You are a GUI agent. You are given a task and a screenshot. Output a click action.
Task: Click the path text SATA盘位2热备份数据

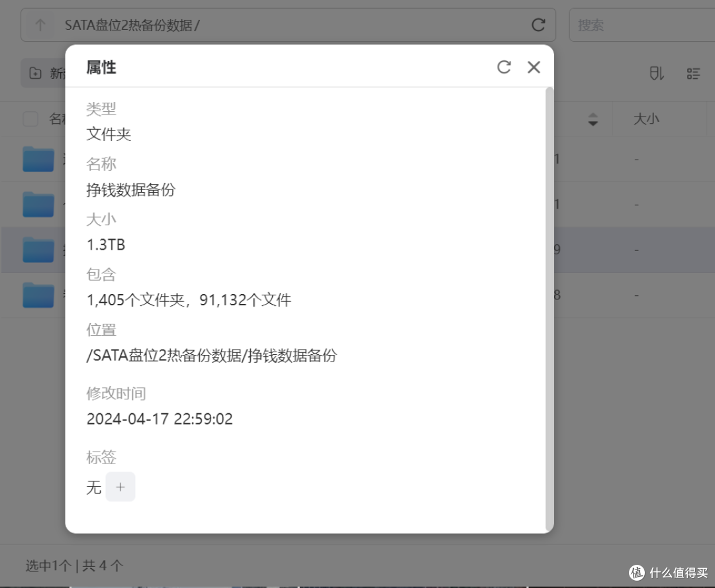[128, 25]
